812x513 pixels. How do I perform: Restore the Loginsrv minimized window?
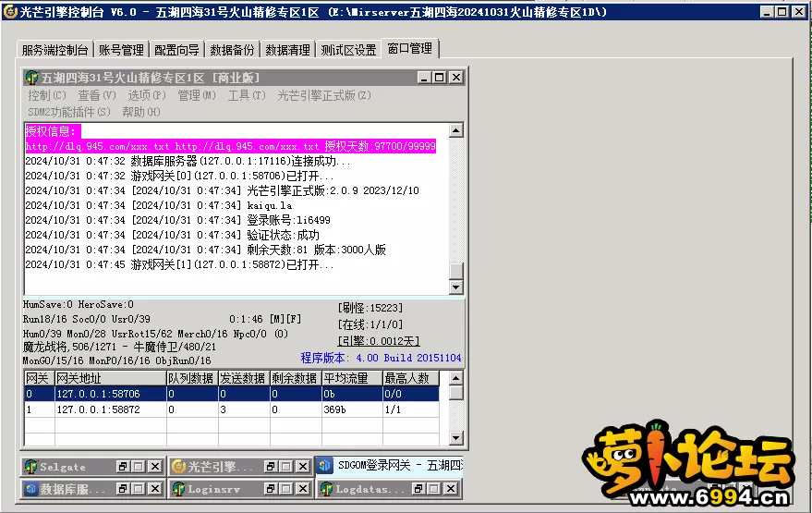[x=271, y=488]
